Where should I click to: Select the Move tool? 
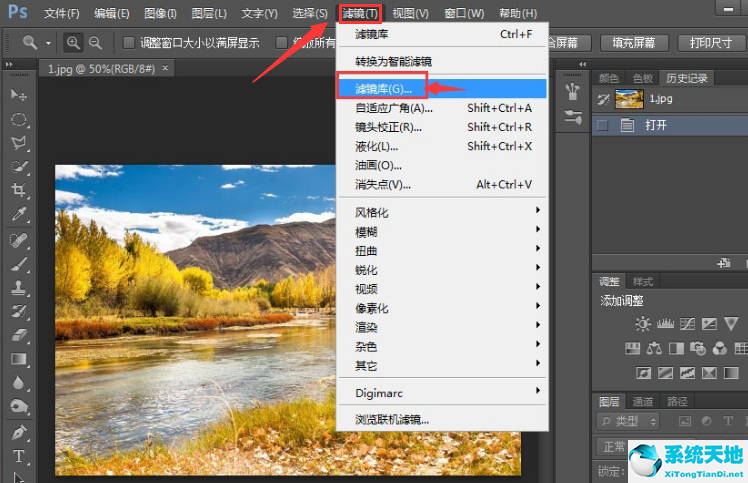pyautogui.click(x=19, y=95)
